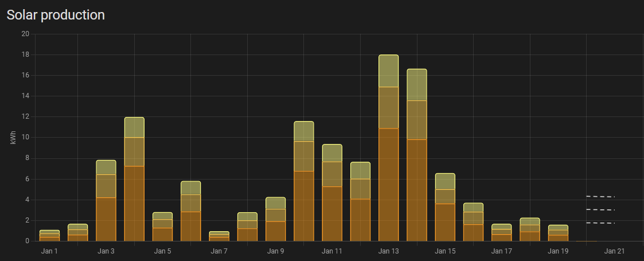Select the top segment of the Jan 3 bar

point(106,167)
